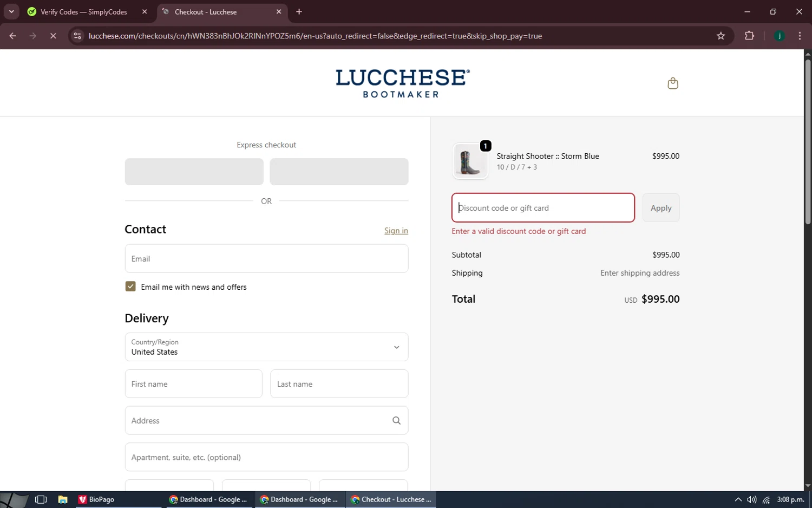812x508 pixels.
Task: Open the browser extensions puzzle icon
Action: pos(749,36)
